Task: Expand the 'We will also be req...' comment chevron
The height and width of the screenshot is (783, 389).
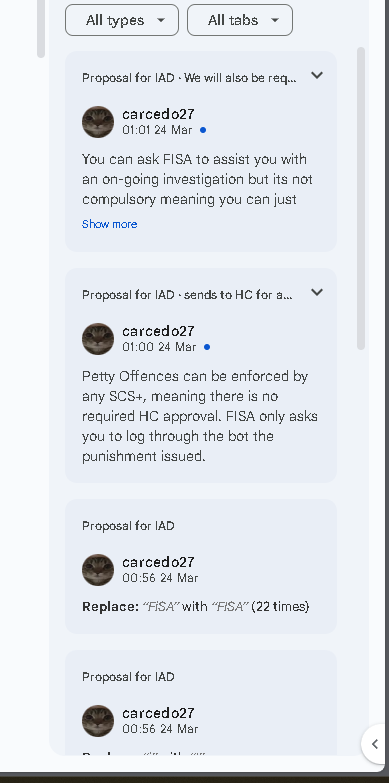Action: 317,75
